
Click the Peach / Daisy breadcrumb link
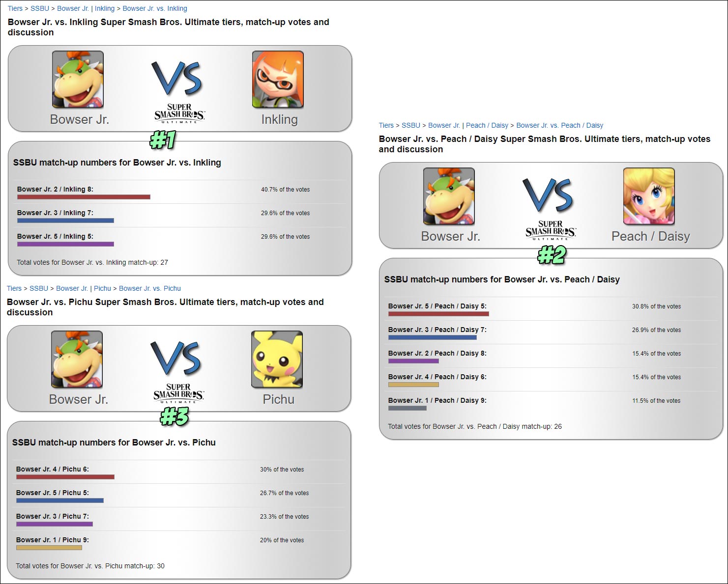(487, 125)
